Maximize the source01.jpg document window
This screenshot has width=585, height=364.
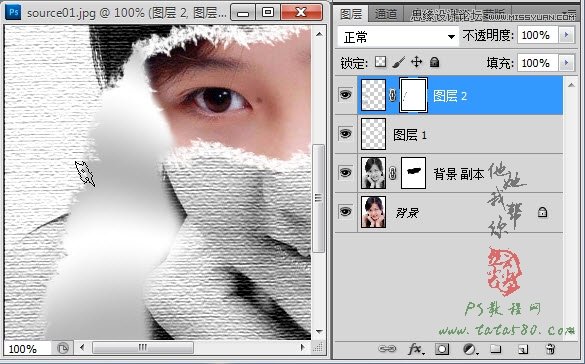click(268, 12)
